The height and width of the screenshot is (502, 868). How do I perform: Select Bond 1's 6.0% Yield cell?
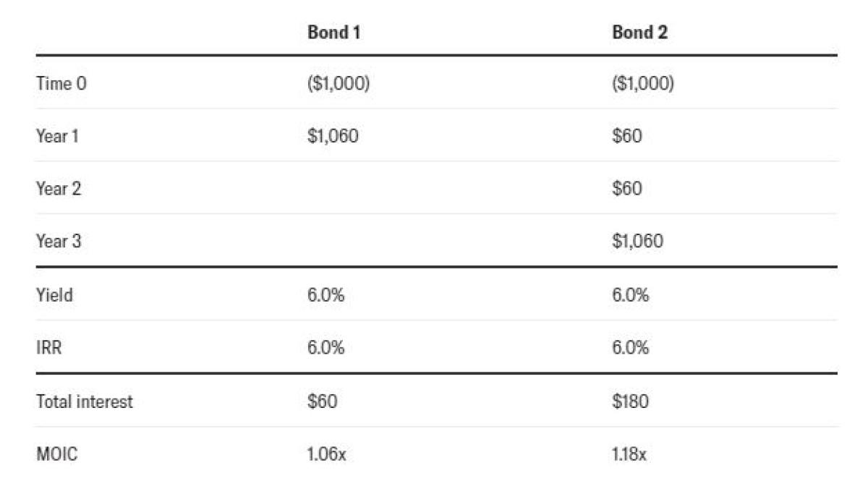click(x=325, y=295)
